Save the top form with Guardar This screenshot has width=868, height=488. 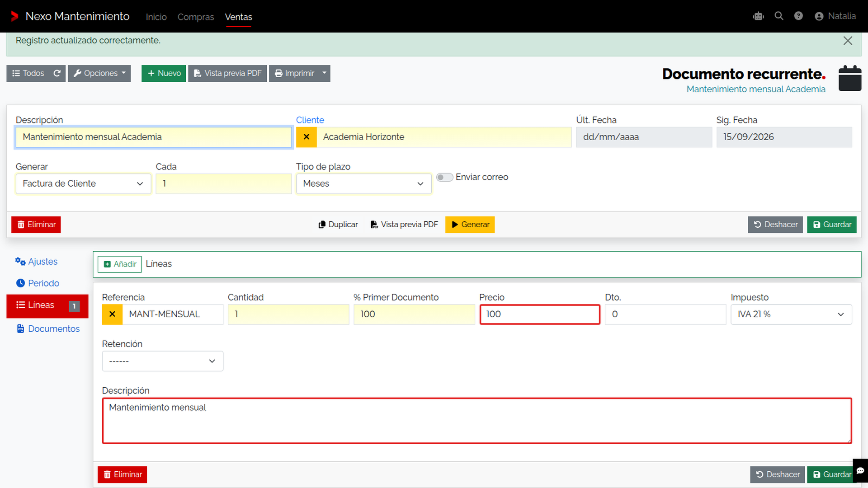832,225
